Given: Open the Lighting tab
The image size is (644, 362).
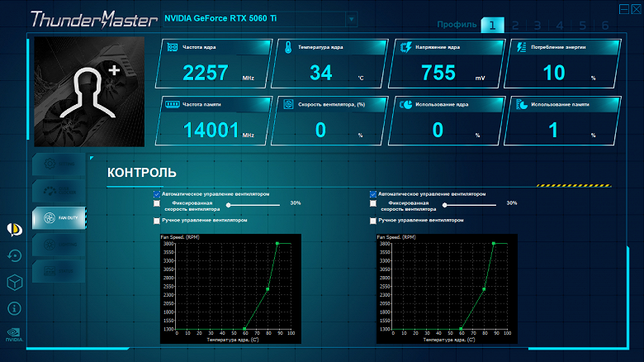Looking at the screenshot, I should pos(59,245).
